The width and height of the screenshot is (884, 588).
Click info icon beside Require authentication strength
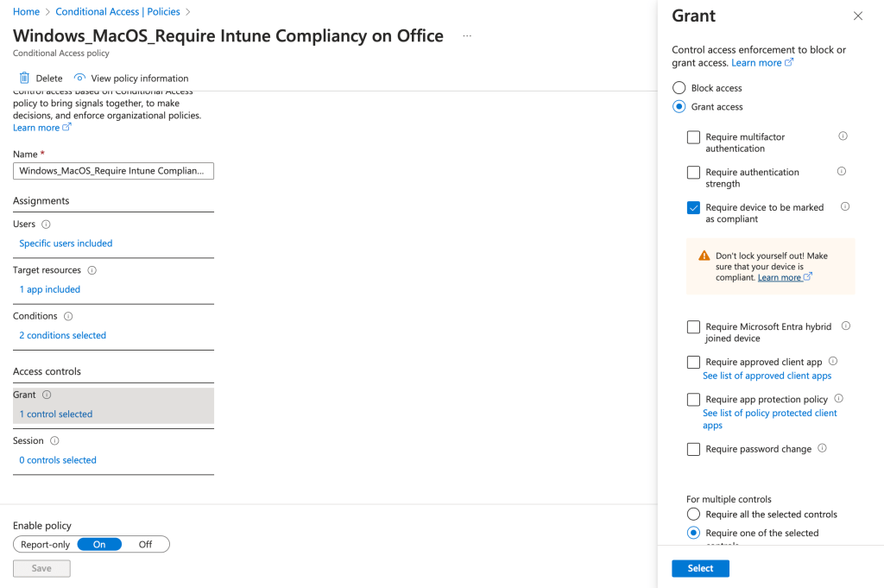(842, 172)
